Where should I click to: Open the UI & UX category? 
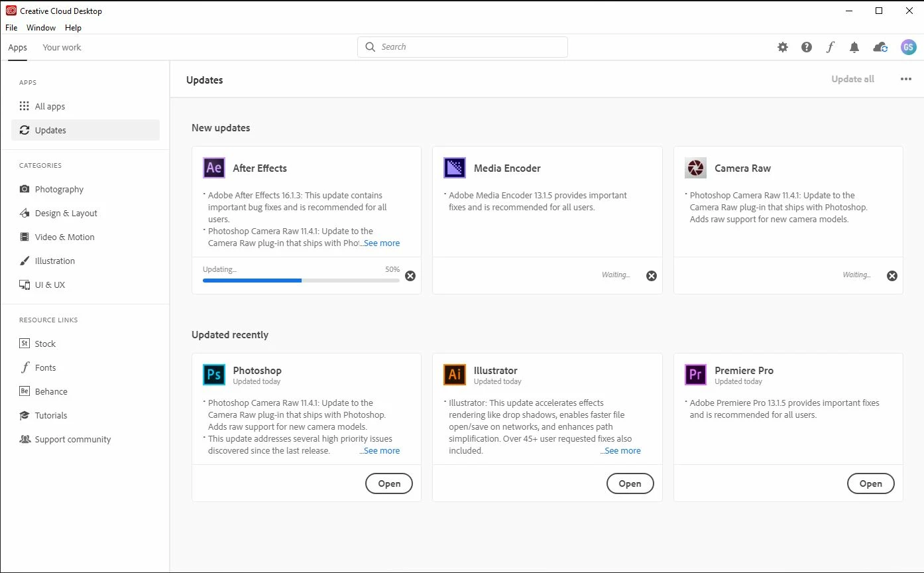[86, 285]
